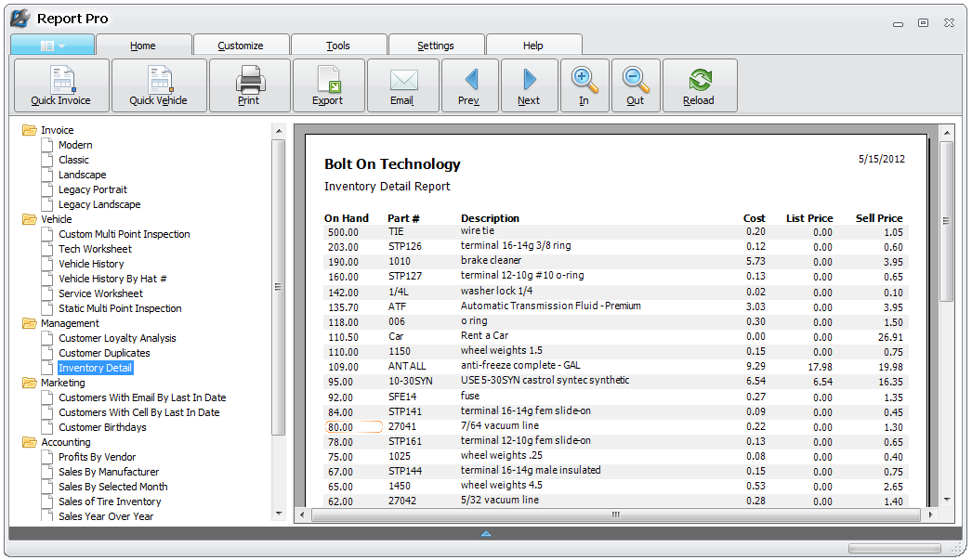The image size is (972, 560).
Task: Open Legacy Landscape report
Action: coord(99,204)
